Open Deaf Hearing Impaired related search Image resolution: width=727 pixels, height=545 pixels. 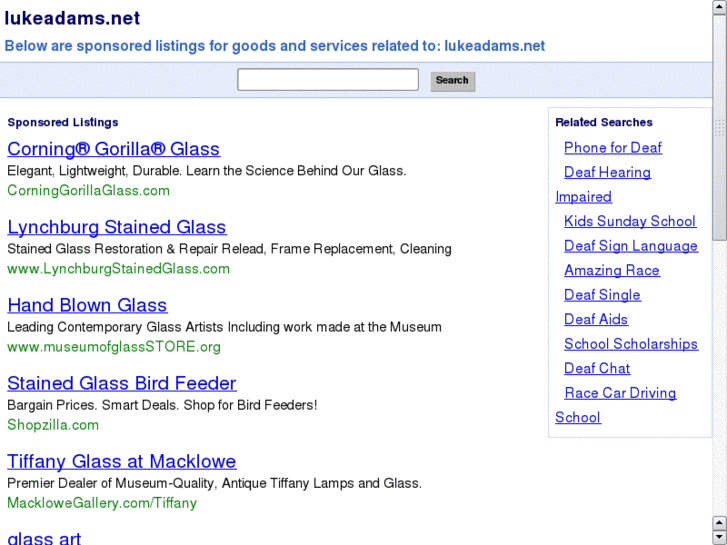click(606, 173)
